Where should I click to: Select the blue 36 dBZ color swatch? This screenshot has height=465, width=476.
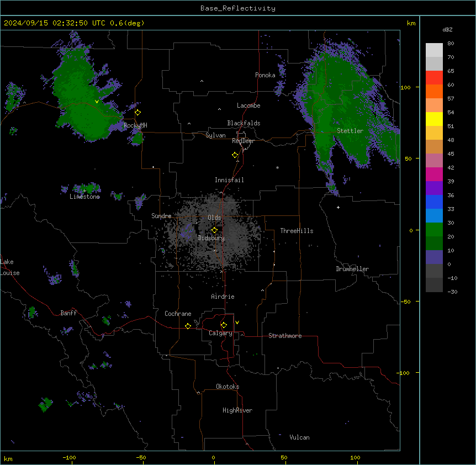pos(434,202)
